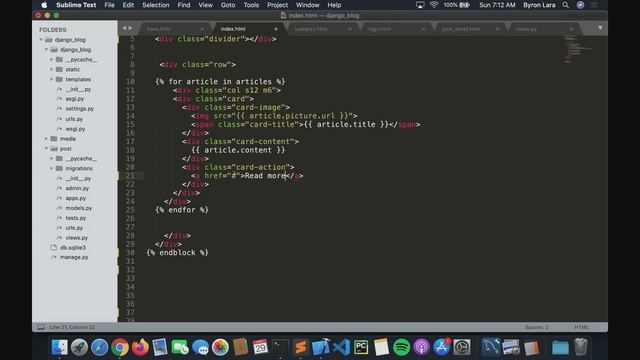This screenshot has height=360, width=640.
Task: Toggle the panel switcher icon in the status bar
Action: [x=41, y=327]
